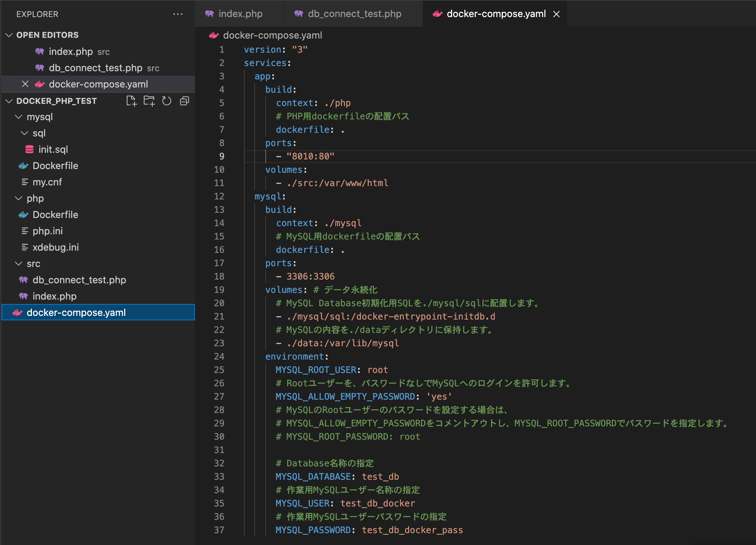Open index.php in the src folder tree
756x545 pixels.
click(98, 296)
